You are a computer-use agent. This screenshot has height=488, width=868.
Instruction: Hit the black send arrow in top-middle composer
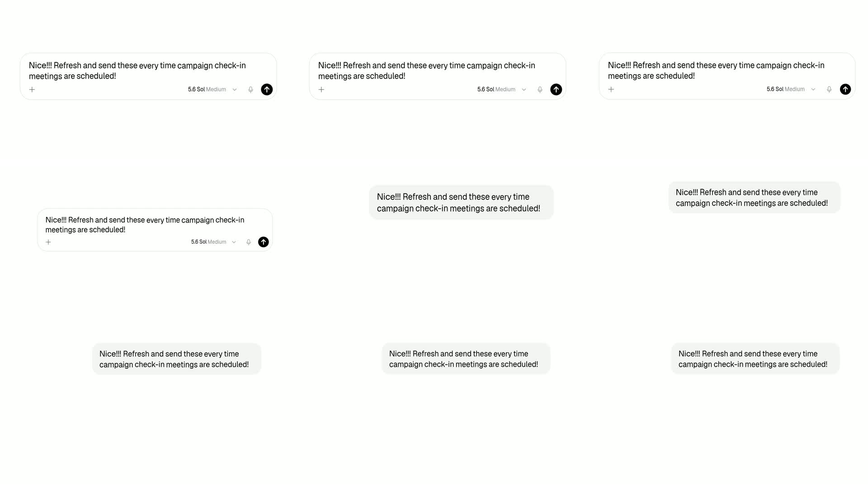pos(556,89)
